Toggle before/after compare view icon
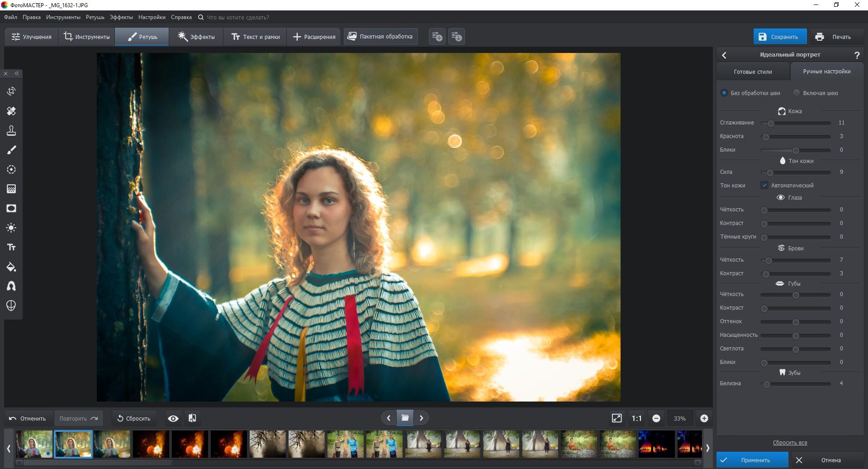This screenshot has height=469, width=868. 192,418
